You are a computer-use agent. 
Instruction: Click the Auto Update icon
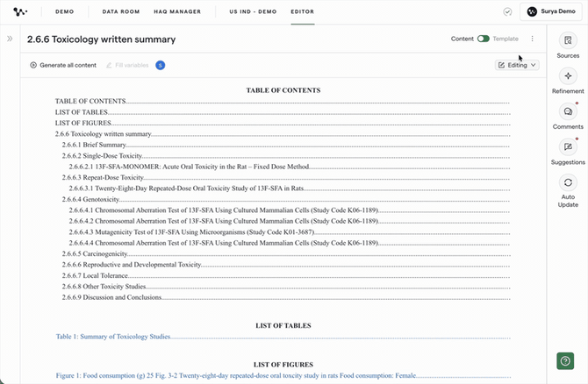568,182
